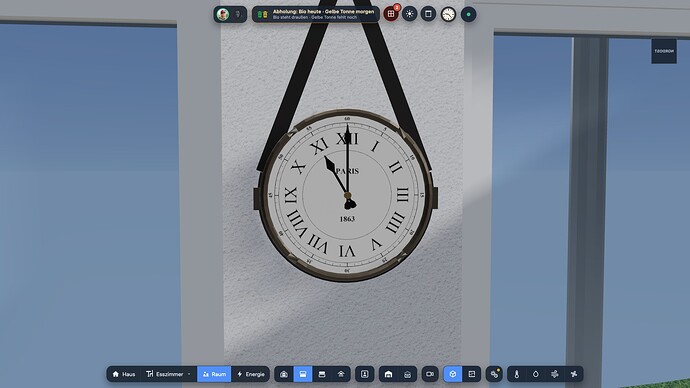This screenshot has width=690, height=388.
Task: Open the Haus home view
Action: click(124, 374)
